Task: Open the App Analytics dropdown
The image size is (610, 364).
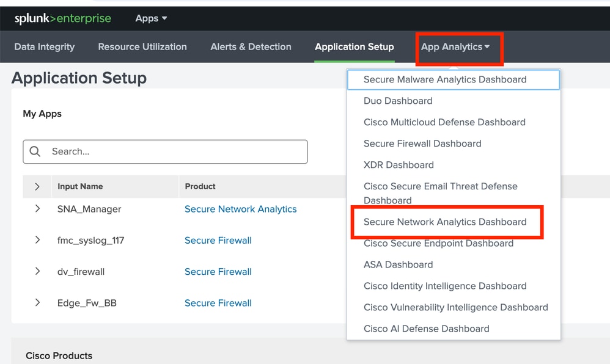Action: tap(455, 46)
